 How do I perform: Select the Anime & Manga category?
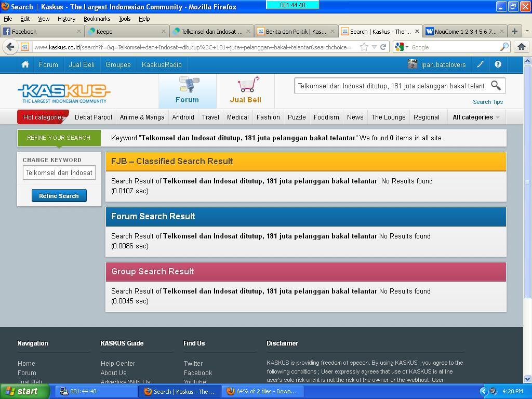pos(142,117)
